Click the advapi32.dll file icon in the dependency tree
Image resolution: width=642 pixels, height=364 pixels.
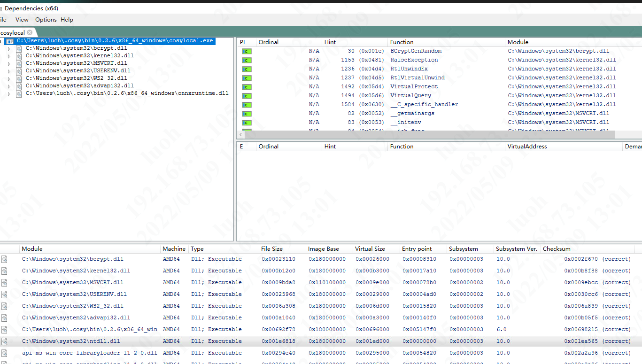click(19, 86)
